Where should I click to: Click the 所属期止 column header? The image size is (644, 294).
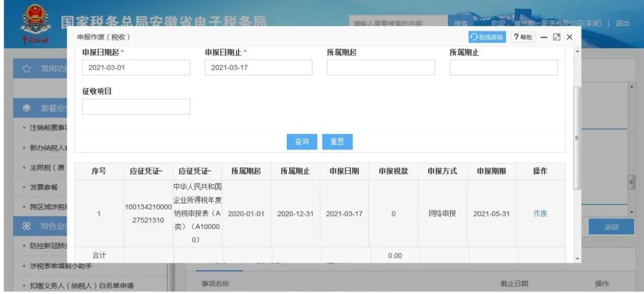pyautogui.click(x=295, y=171)
